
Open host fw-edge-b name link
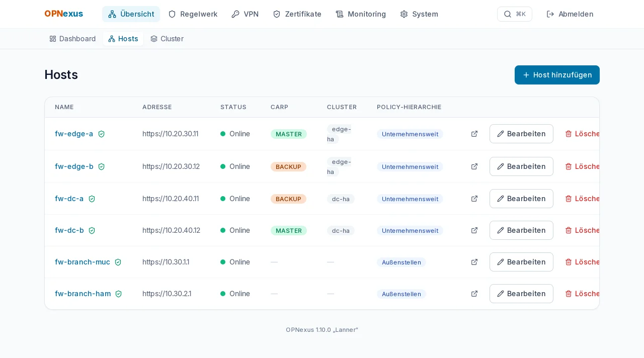pos(74,166)
